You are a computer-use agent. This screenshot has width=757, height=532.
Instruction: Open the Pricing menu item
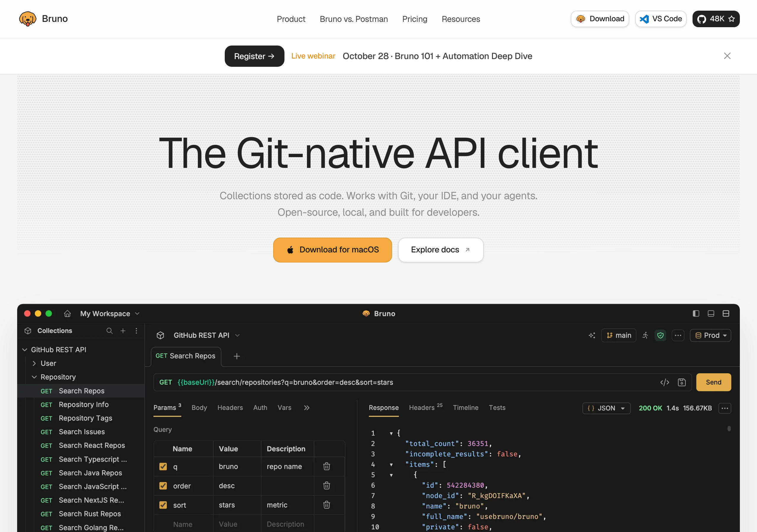tap(415, 19)
